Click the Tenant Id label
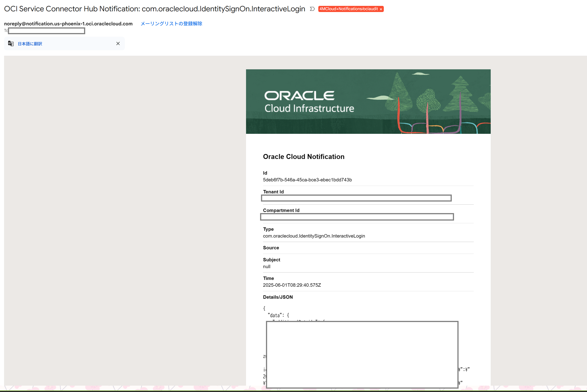 273,192
